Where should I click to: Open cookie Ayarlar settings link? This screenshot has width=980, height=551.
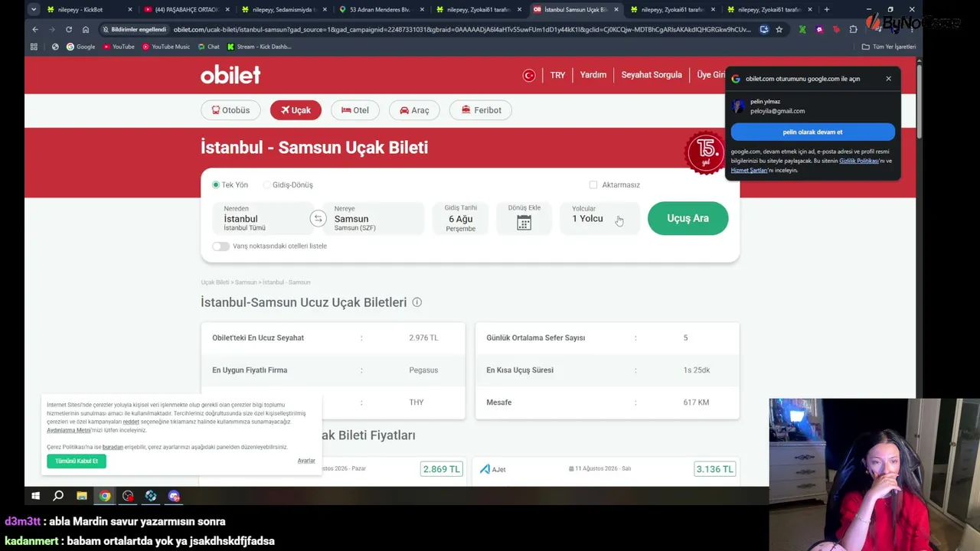click(306, 461)
